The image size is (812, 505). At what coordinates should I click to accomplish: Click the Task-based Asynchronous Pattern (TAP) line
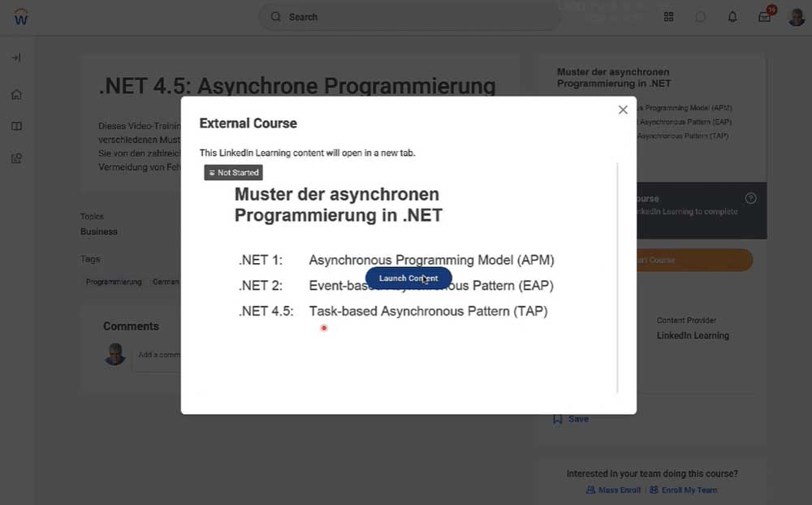428,311
